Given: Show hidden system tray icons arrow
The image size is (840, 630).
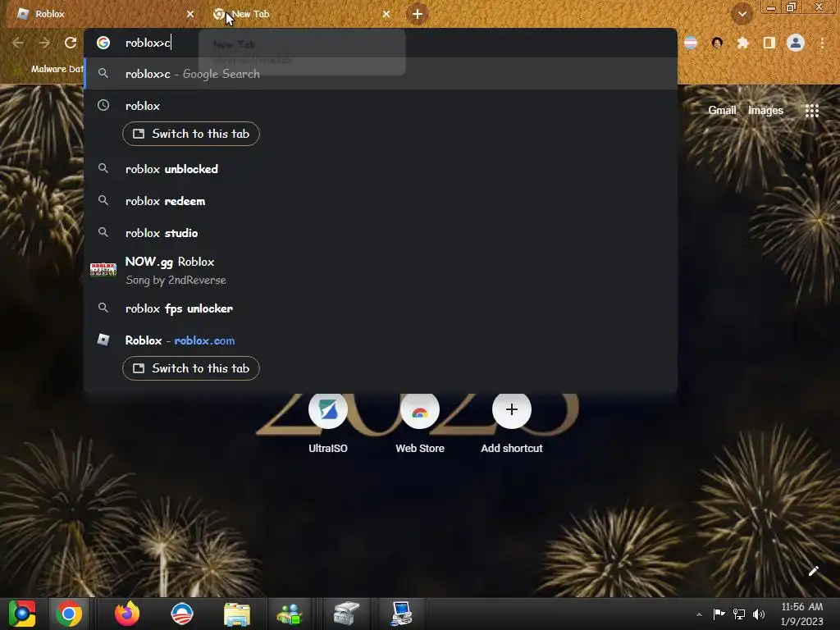Looking at the screenshot, I should coord(699,614).
